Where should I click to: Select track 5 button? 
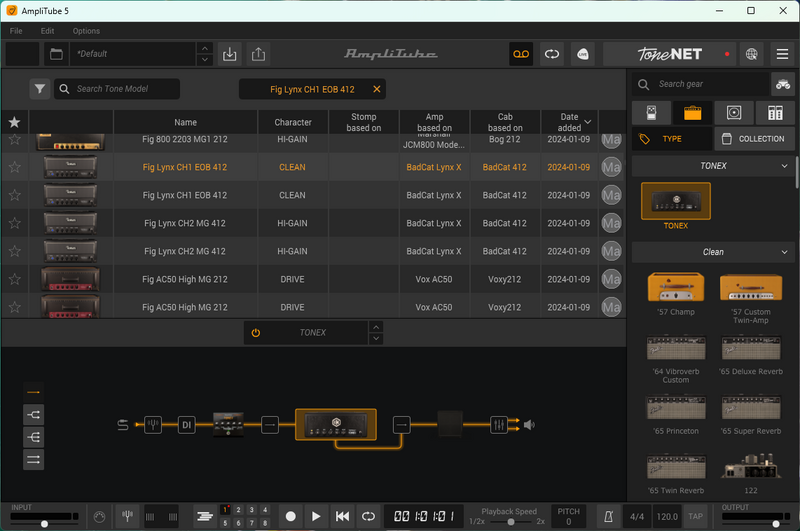(x=225, y=523)
